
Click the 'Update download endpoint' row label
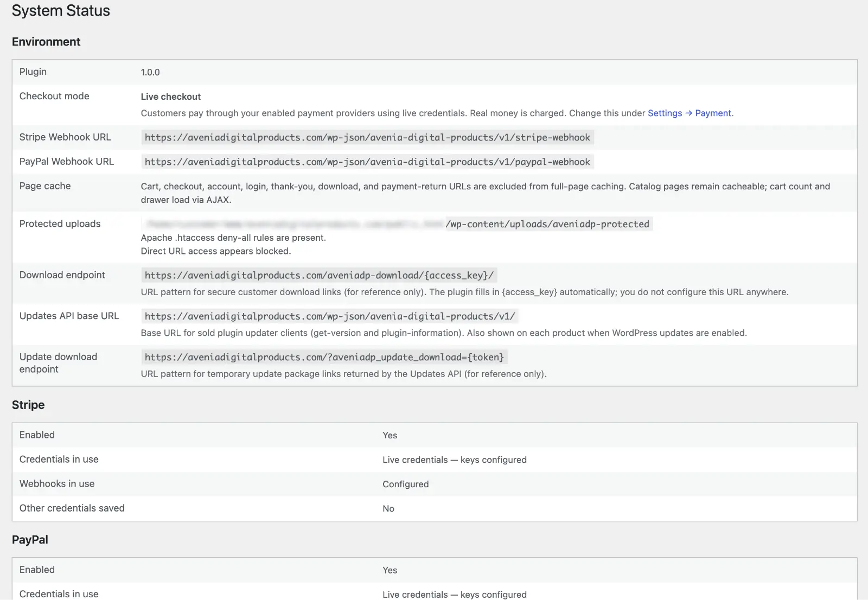click(59, 363)
